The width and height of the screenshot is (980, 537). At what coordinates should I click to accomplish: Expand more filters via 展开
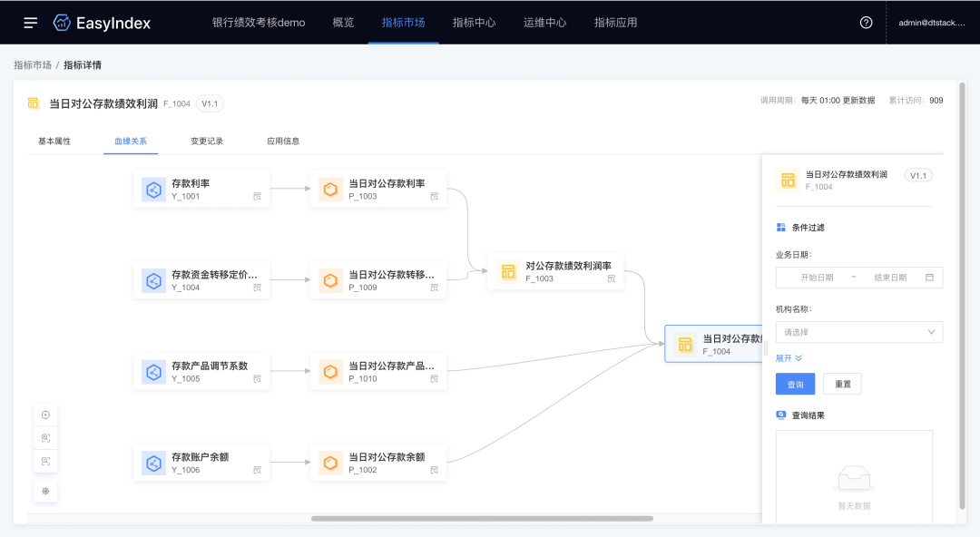[789, 358]
